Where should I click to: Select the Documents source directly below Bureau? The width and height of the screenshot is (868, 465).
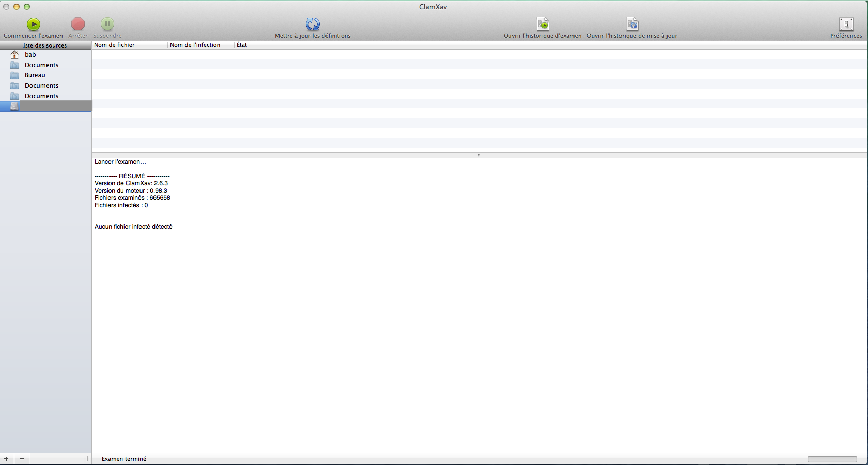(46, 86)
